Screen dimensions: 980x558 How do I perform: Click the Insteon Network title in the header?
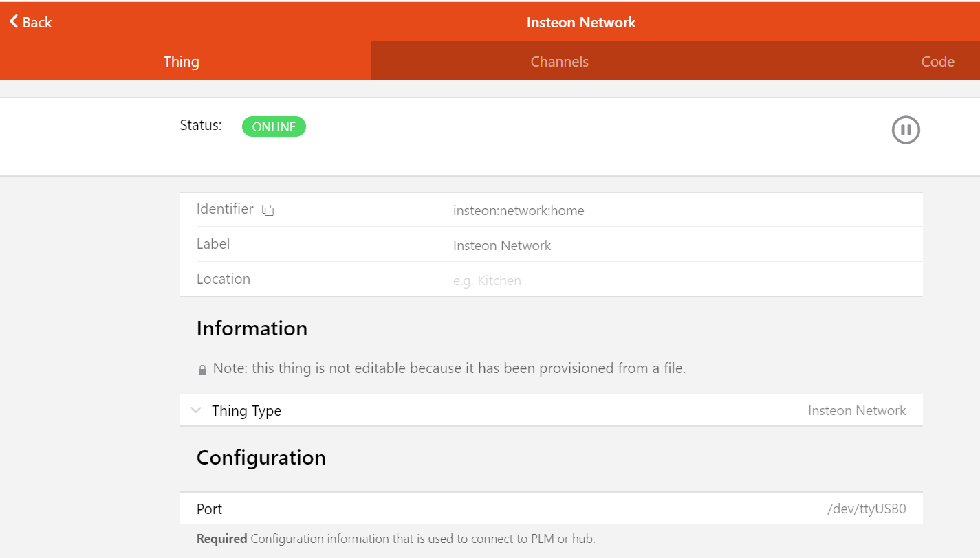[x=580, y=21]
